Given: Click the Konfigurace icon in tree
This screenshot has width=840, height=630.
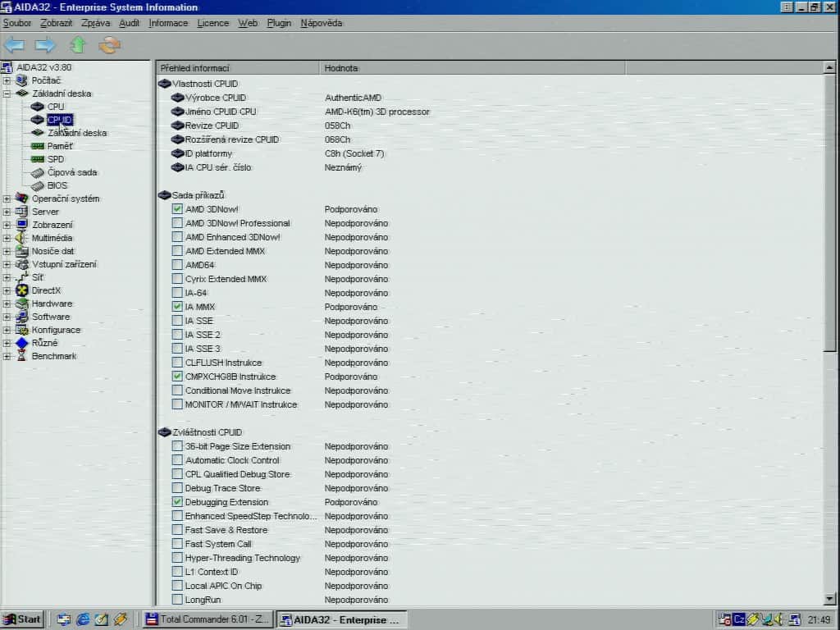Looking at the screenshot, I should coord(21,330).
